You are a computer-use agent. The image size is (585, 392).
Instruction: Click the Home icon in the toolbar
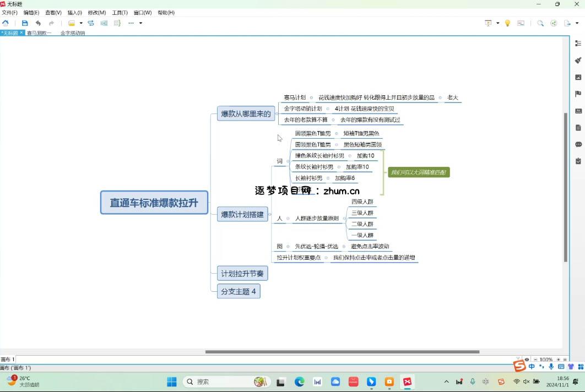pyautogui.click(x=6, y=23)
